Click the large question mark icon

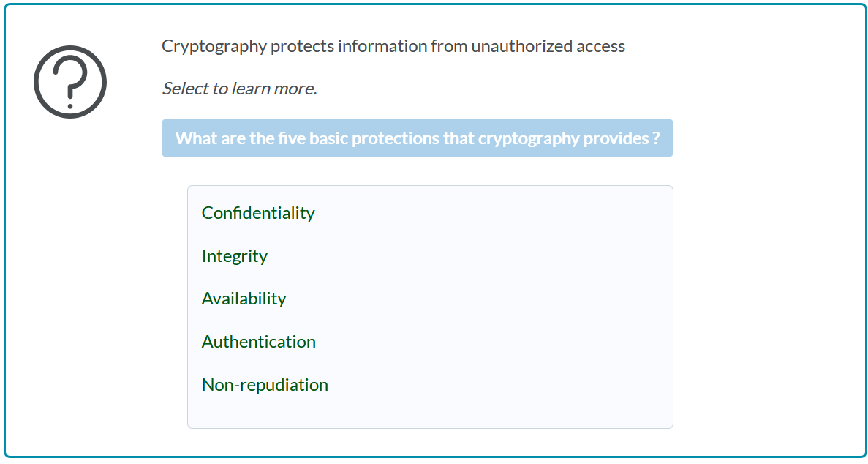tap(70, 82)
